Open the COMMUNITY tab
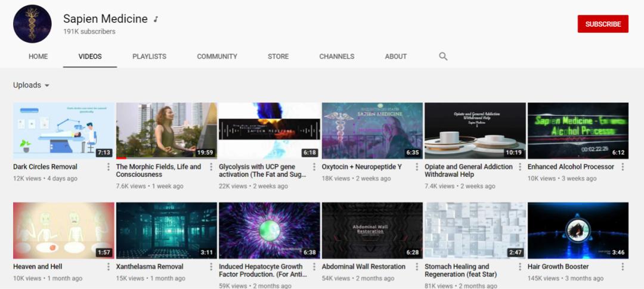The height and width of the screenshot is (289, 644). [x=217, y=56]
